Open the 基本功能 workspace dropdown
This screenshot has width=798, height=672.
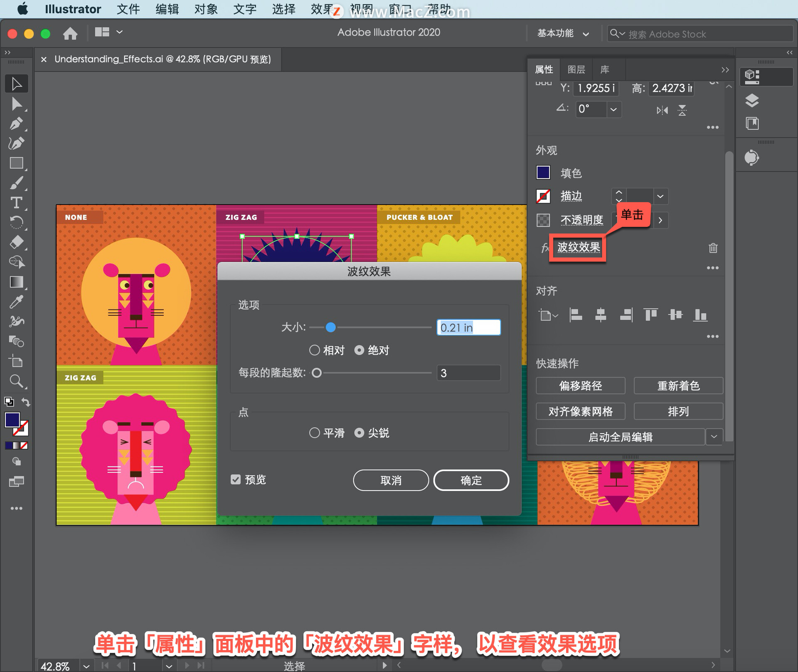point(563,34)
